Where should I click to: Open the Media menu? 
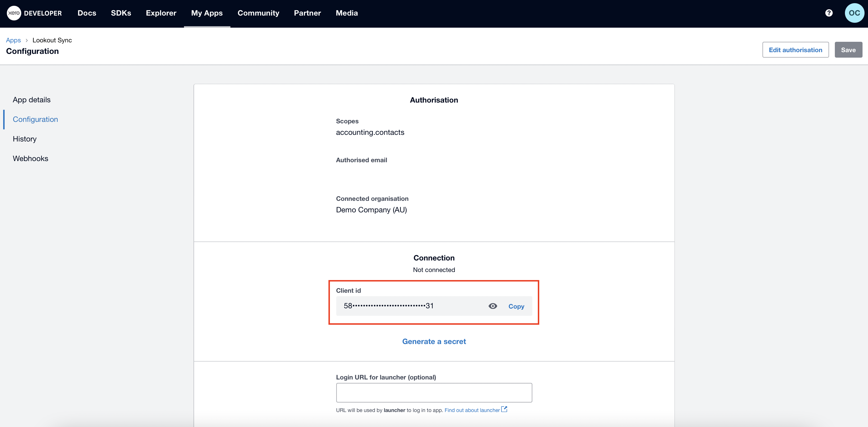[x=346, y=13]
